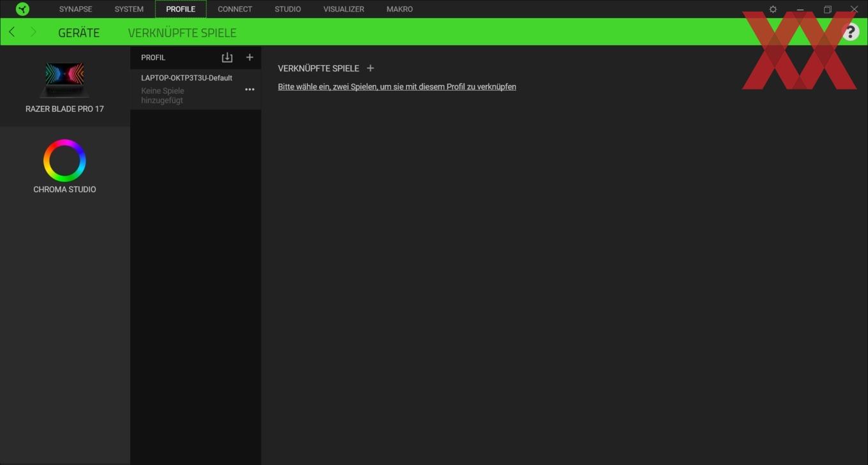Select the PROFILE tab
The width and height of the screenshot is (868, 465).
click(181, 9)
